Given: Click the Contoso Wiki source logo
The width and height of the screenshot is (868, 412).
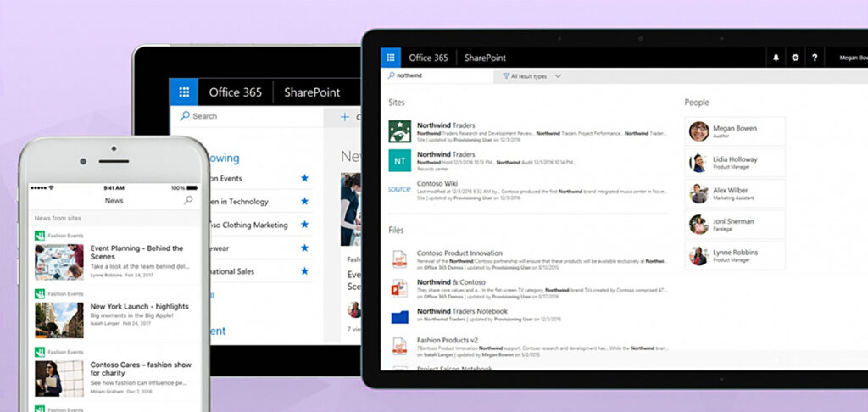Looking at the screenshot, I should (399, 189).
